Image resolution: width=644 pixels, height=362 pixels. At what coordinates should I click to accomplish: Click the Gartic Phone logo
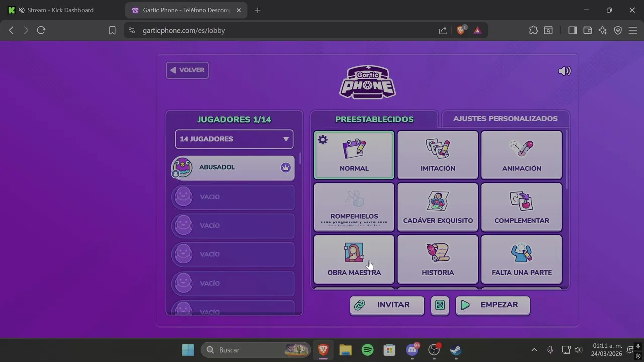click(x=368, y=82)
